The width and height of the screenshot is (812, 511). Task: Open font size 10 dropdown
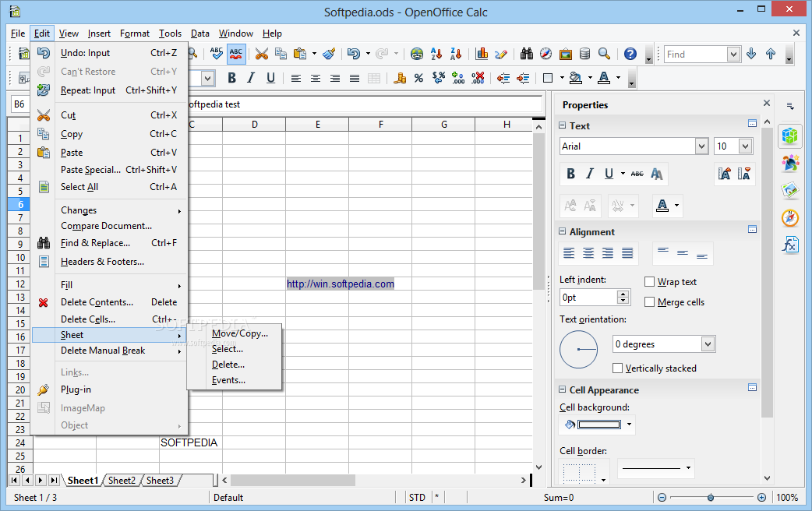pyautogui.click(x=745, y=146)
